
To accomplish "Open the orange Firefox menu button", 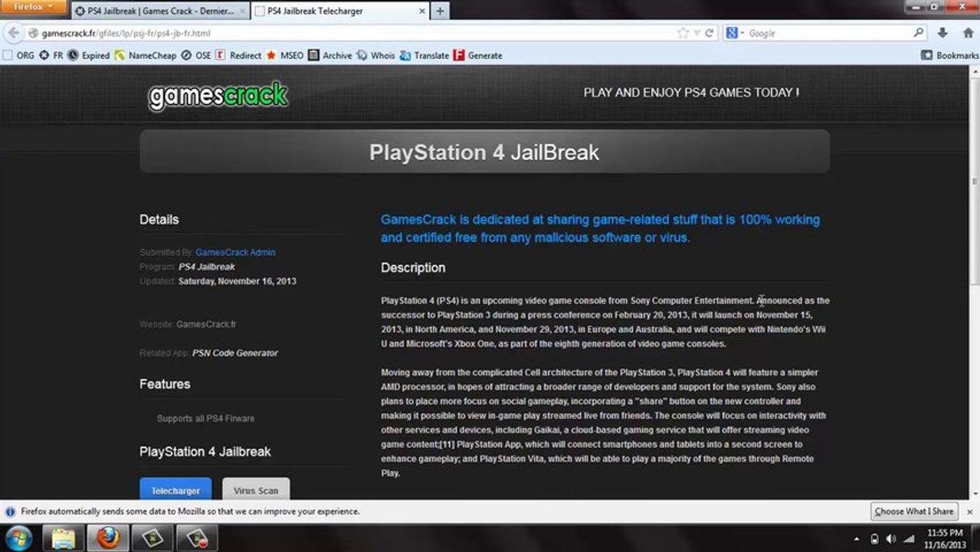I will (x=34, y=7).
